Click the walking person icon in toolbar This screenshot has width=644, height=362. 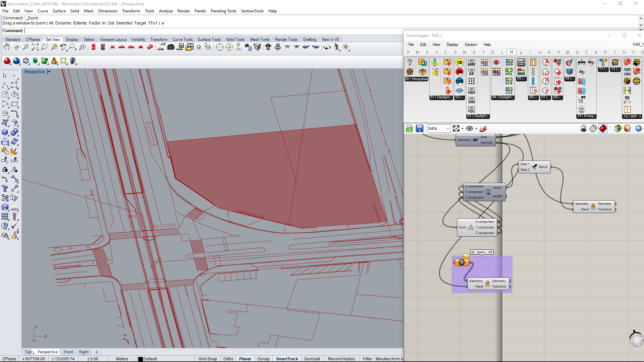[x=337, y=47]
